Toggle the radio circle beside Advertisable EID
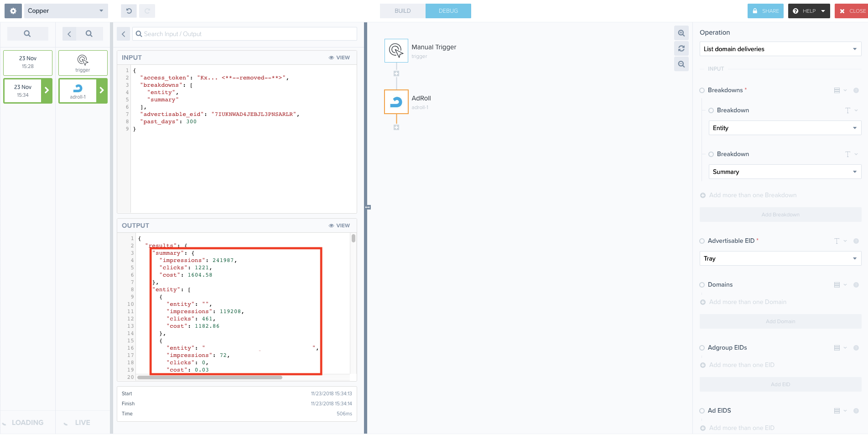This screenshot has width=868, height=435. coord(702,241)
